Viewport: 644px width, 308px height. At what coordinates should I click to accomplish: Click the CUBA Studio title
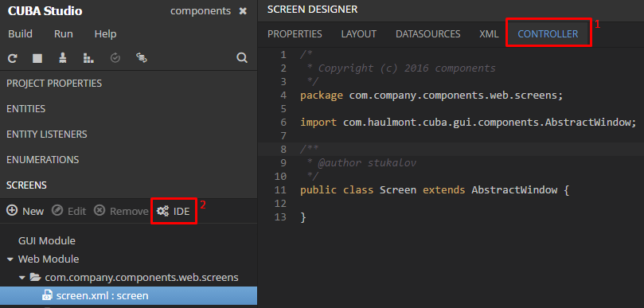coord(45,11)
